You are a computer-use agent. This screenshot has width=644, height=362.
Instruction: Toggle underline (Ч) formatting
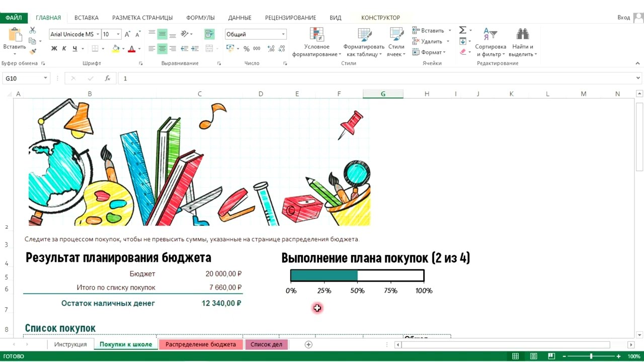pos(75,49)
